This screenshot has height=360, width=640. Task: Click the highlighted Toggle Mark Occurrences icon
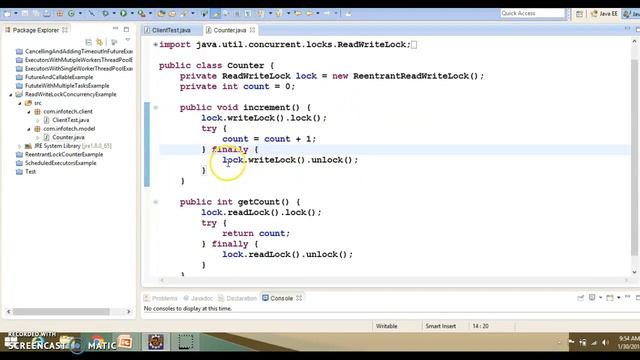(x=216, y=13)
